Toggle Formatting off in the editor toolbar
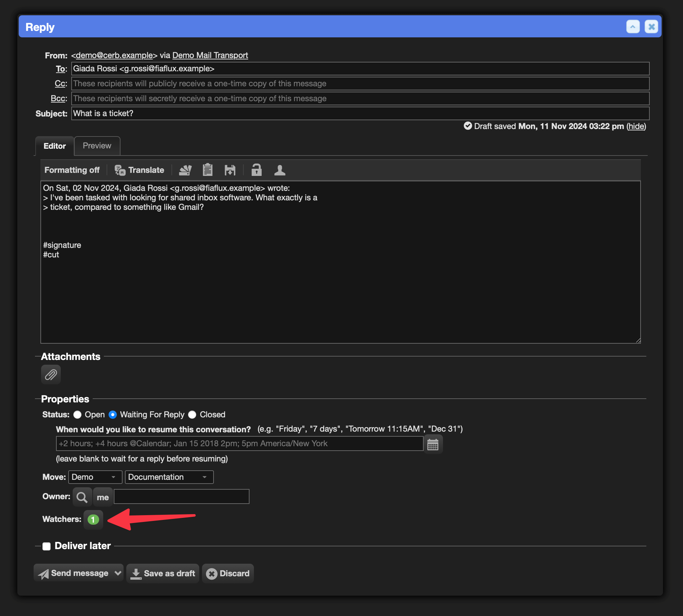Viewport: 683px width, 616px height. [x=72, y=170]
